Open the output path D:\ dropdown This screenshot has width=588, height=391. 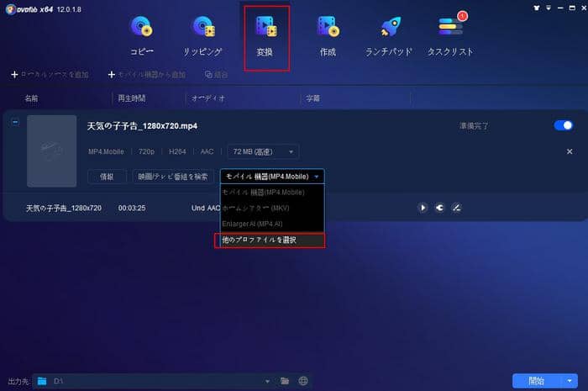(x=267, y=382)
